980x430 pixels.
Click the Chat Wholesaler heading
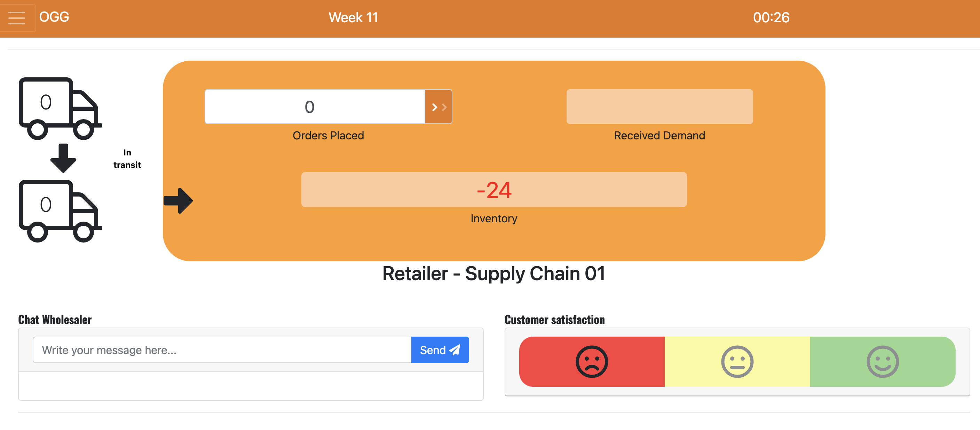click(55, 320)
